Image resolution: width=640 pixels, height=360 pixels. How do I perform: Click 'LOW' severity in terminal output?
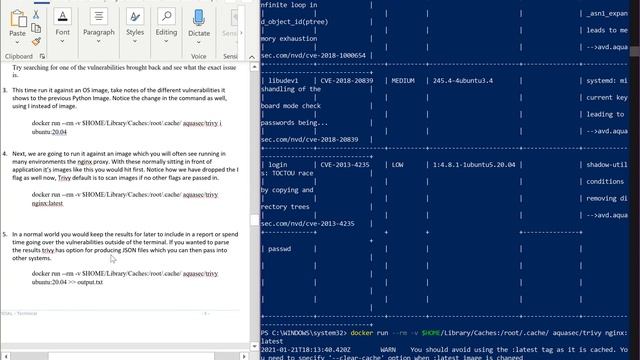397,165
